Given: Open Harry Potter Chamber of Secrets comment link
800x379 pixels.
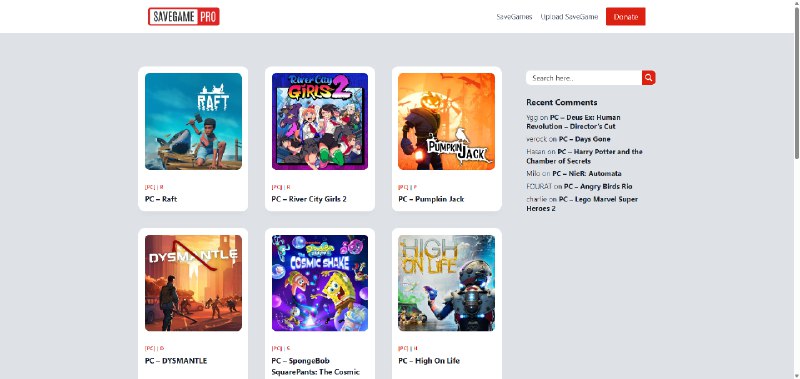Looking at the screenshot, I should (585, 156).
